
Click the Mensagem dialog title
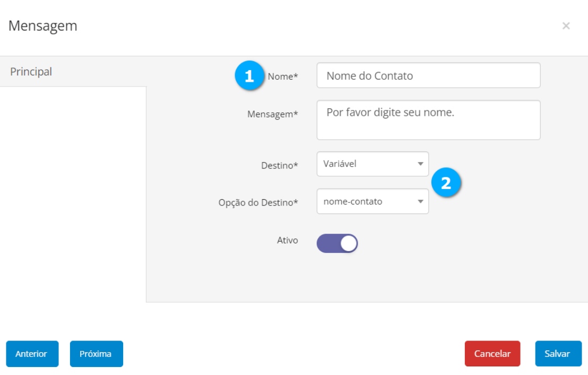(x=43, y=26)
